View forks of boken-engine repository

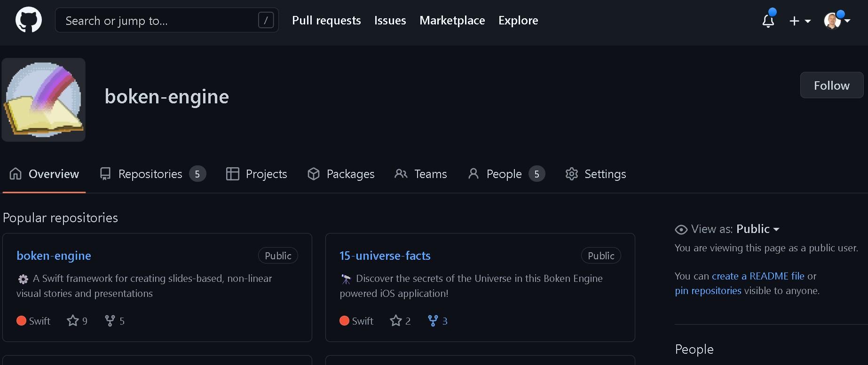tap(115, 321)
